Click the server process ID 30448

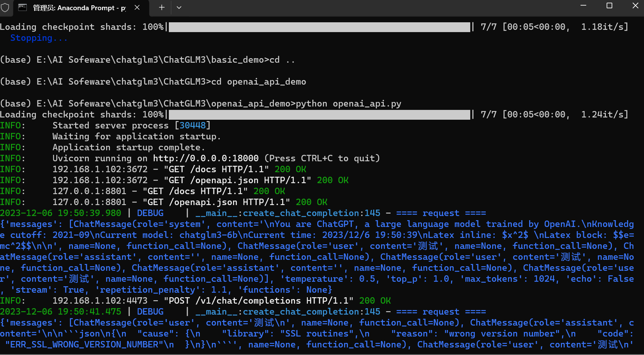pos(193,125)
